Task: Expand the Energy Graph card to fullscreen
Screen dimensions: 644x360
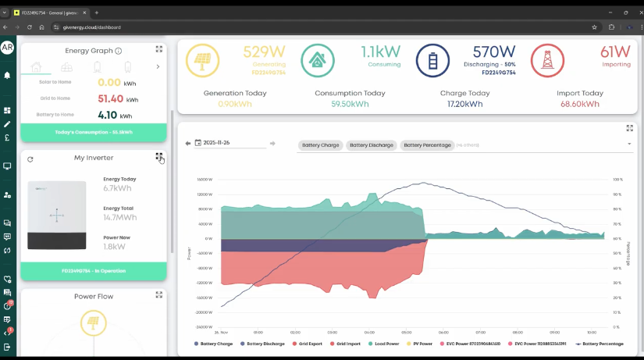Action: pos(159,48)
